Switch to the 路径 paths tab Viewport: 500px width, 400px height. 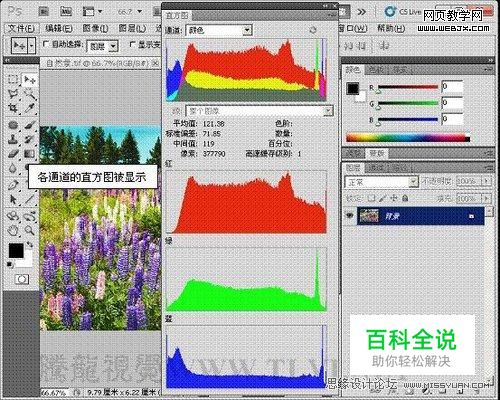[x=400, y=167]
